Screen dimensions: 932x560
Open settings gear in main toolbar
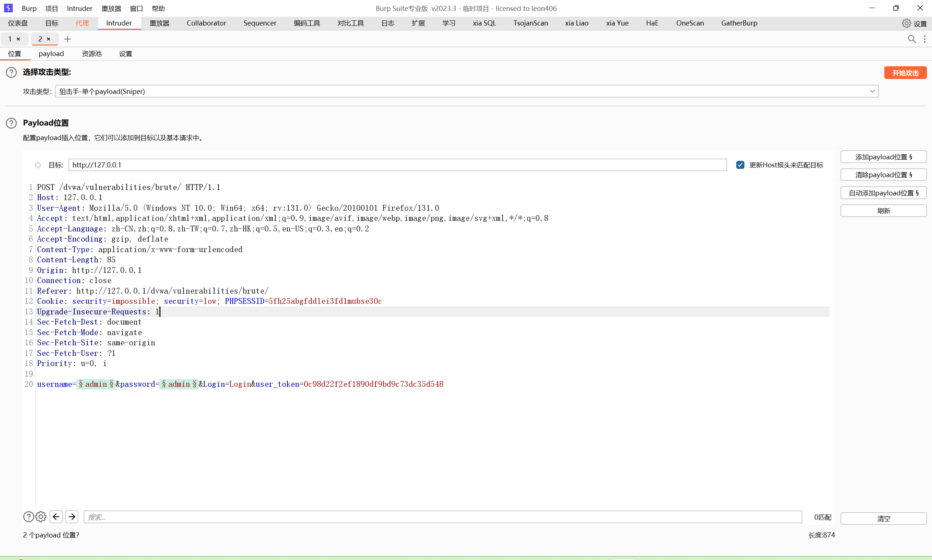[x=906, y=23]
